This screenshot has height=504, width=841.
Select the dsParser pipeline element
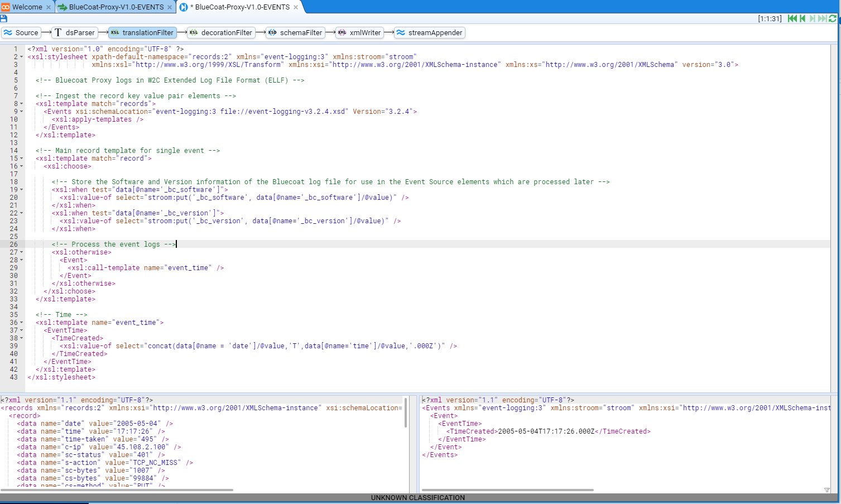(x=75, y=33)
